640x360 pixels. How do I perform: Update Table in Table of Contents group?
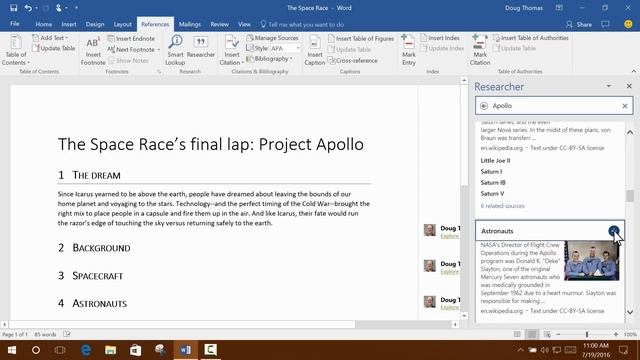click(x=53, y=48)
